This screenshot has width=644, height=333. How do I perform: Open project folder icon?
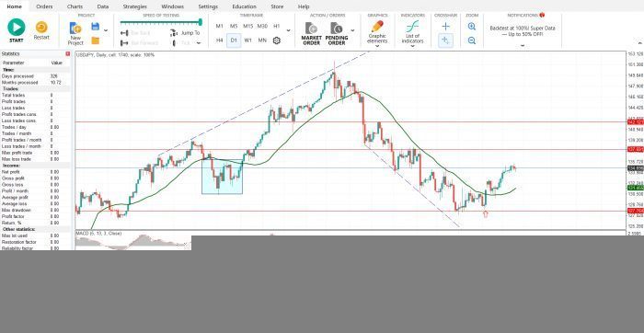(96, 40)
